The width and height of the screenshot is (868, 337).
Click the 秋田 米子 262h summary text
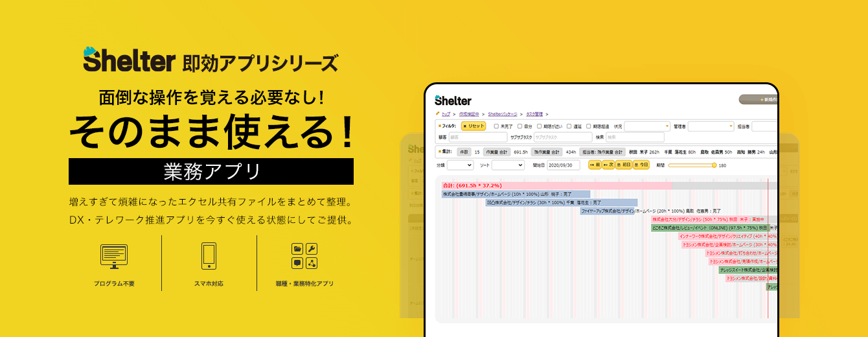[x=644, y=152]
